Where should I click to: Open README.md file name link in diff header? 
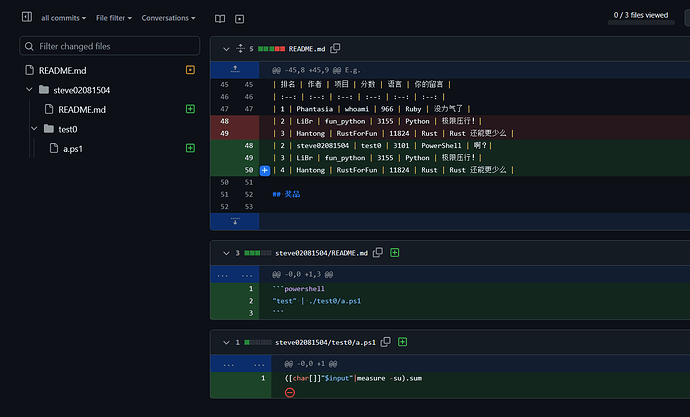coord(307,49)
